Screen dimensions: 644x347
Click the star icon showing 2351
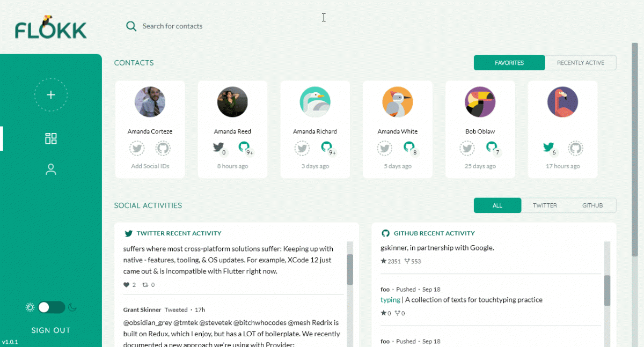383,261
